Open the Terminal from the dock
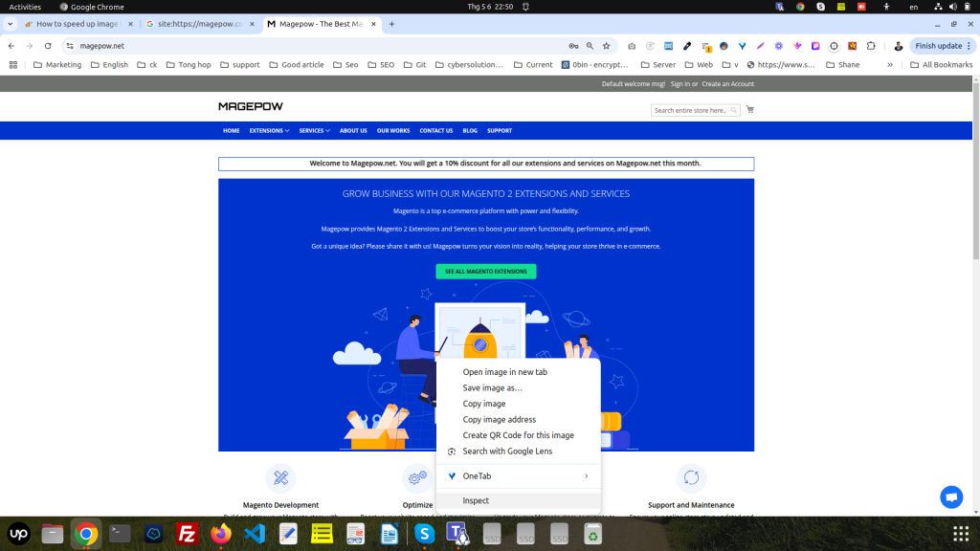980x551 pixels. pyautogui.click(x=120, y=534)
